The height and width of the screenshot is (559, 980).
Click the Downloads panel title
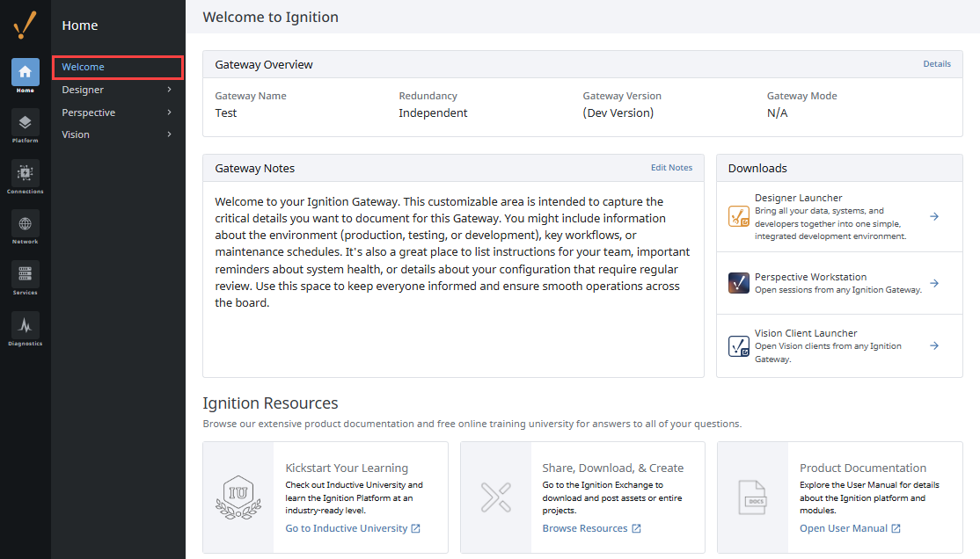[x=757, y=168]
